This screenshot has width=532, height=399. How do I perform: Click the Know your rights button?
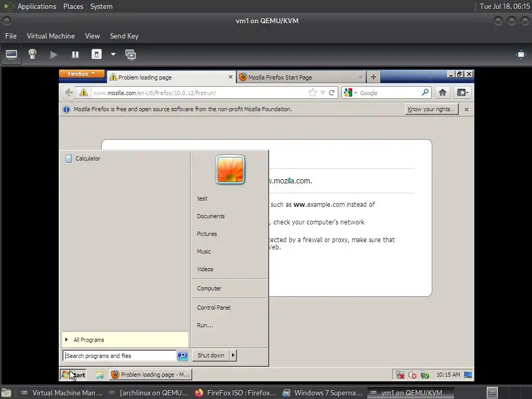click(x=432, y=109)
